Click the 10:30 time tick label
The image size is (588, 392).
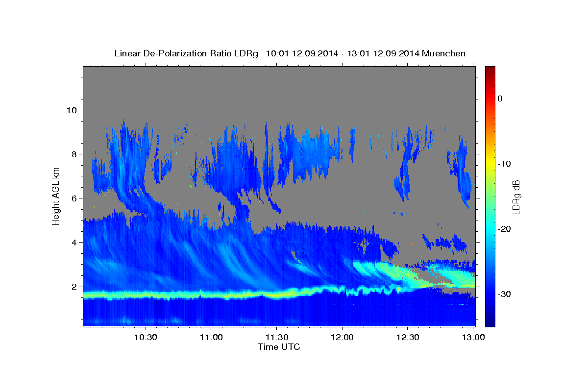point(146,337)
